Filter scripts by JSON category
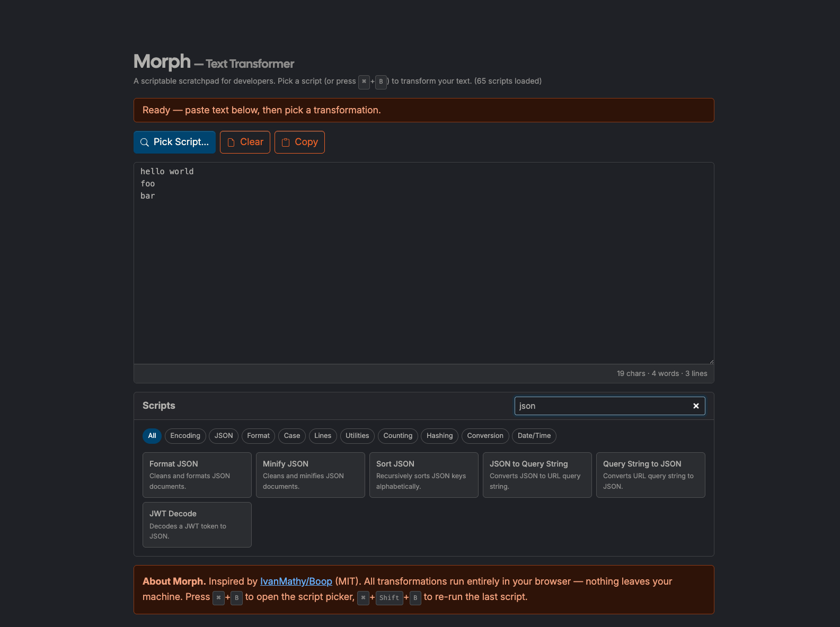840x627 pixels. click(x=224, y=436)
